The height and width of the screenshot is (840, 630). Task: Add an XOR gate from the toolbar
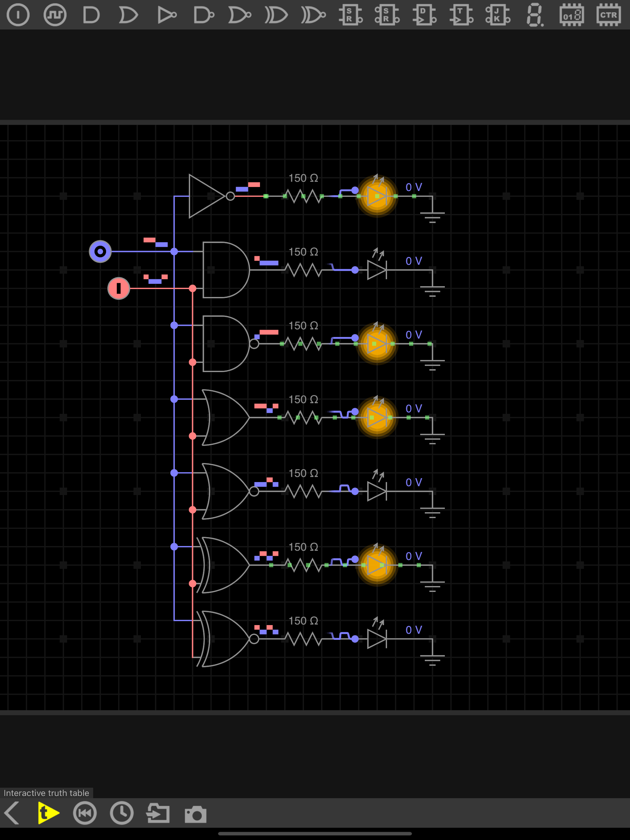(x=276, y=15)
